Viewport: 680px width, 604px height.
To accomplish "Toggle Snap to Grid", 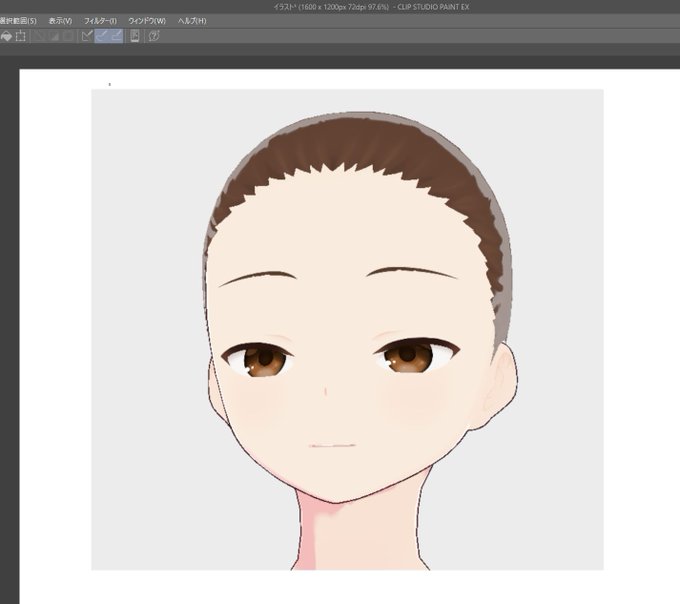I will point(116,36).
